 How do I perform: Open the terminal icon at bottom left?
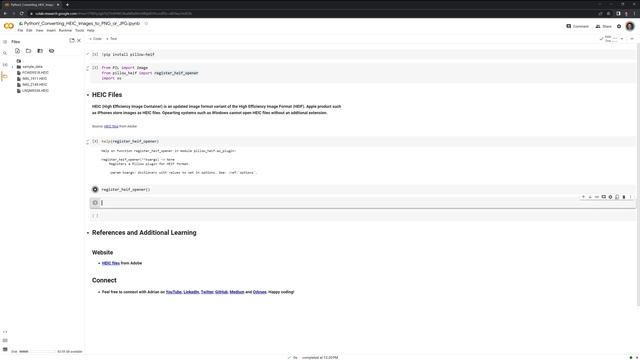[x=5, y=349]
